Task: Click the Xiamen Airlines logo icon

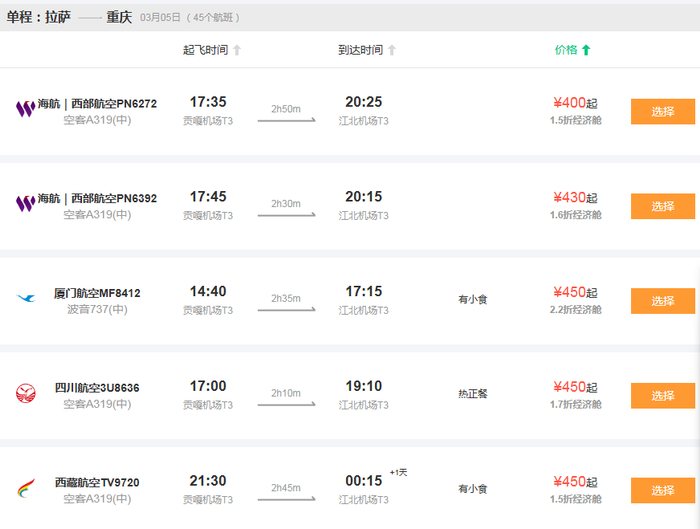Action: tap(25, 298)
